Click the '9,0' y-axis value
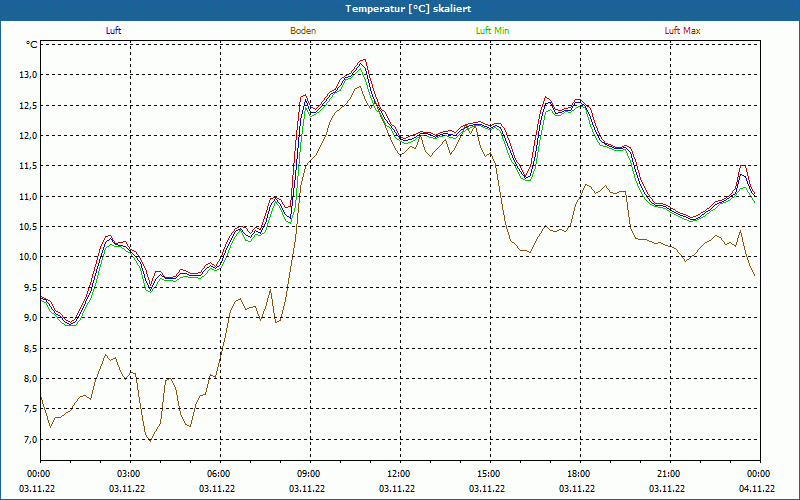800x500 pixels. click(31, 318)
